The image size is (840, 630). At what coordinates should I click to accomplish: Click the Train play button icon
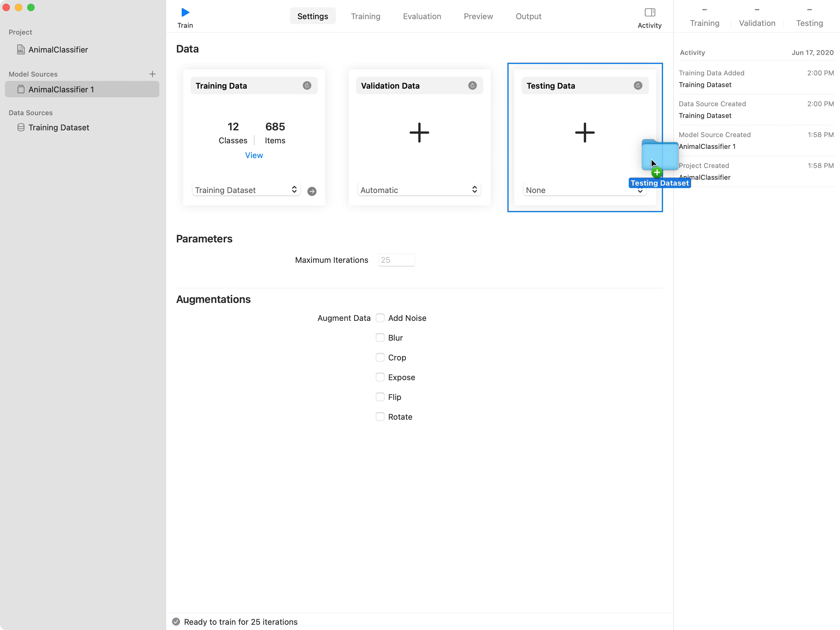(185, 12)
